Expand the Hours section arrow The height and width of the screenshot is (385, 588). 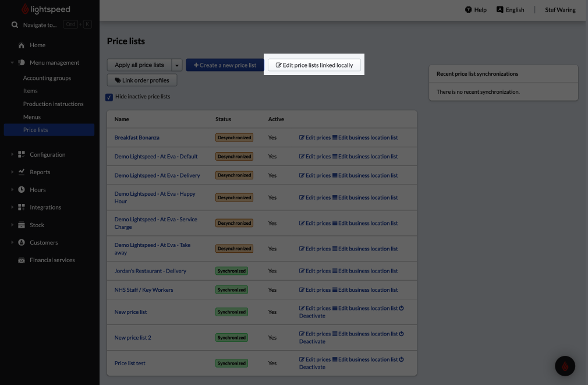coord(12,189)
